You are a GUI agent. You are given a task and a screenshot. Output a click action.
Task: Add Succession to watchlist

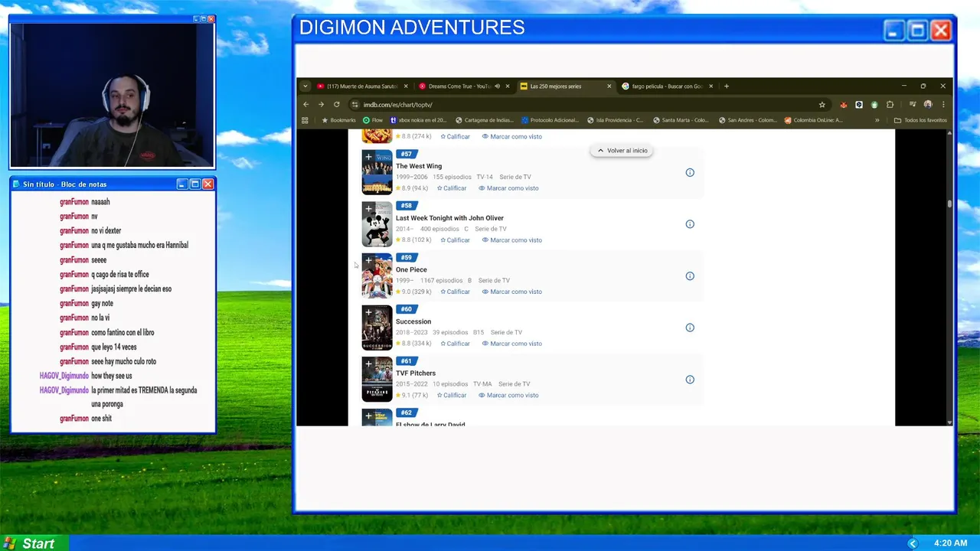(x=368, y=312)
